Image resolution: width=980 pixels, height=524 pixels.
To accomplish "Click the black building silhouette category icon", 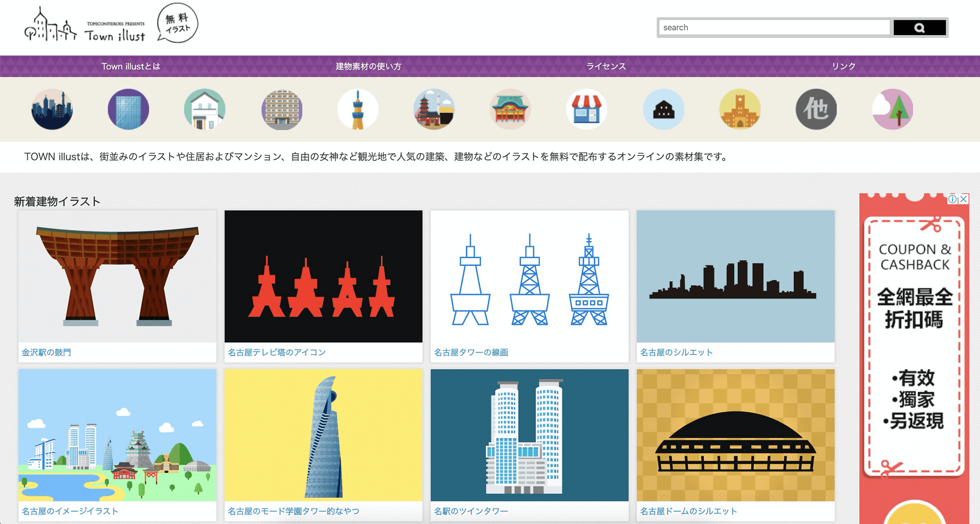I will point(664,109).
